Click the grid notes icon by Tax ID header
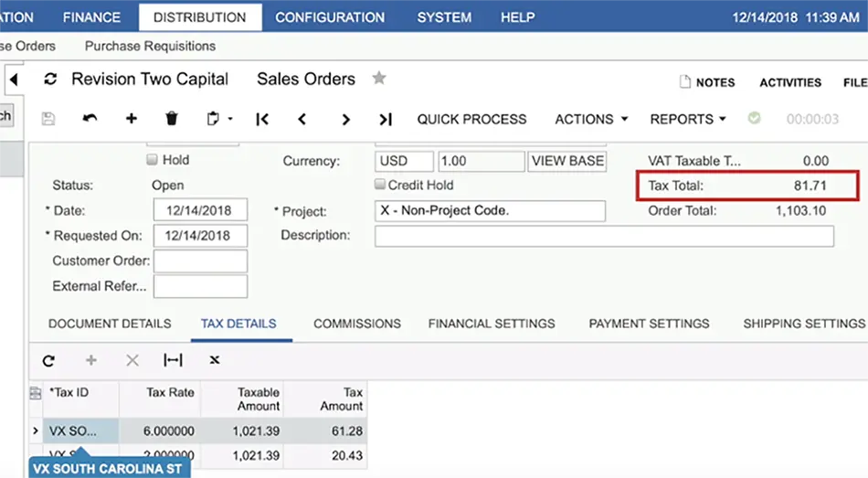Viewport: 868px width, 478px height. coord(36,393)
